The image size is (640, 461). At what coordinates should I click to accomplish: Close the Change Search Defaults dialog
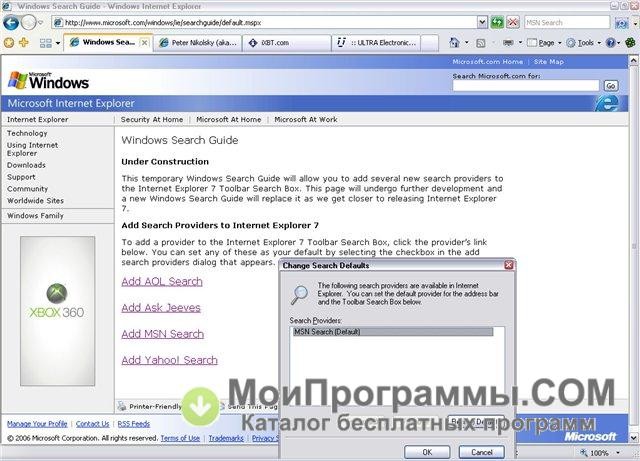tap(509, 265)
